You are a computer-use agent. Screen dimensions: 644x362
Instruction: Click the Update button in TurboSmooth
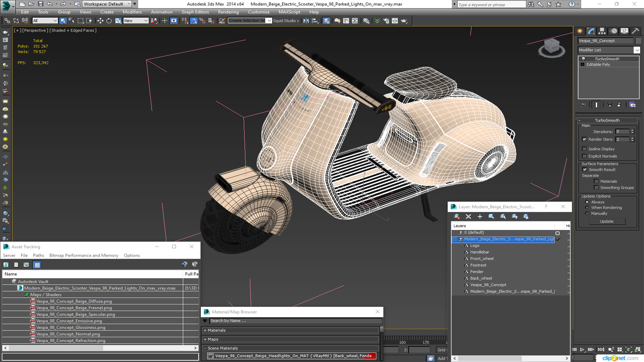click(606, 222)
